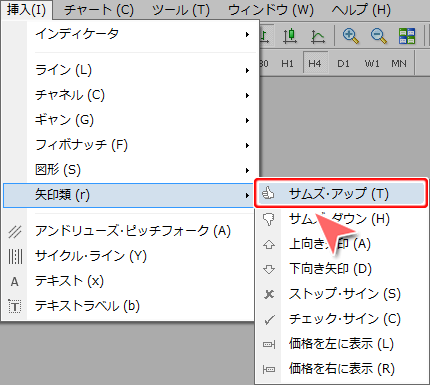Open the ツール (T) menu
The width and height of the screenshot is (430, 385).
[x=181, y=10]
